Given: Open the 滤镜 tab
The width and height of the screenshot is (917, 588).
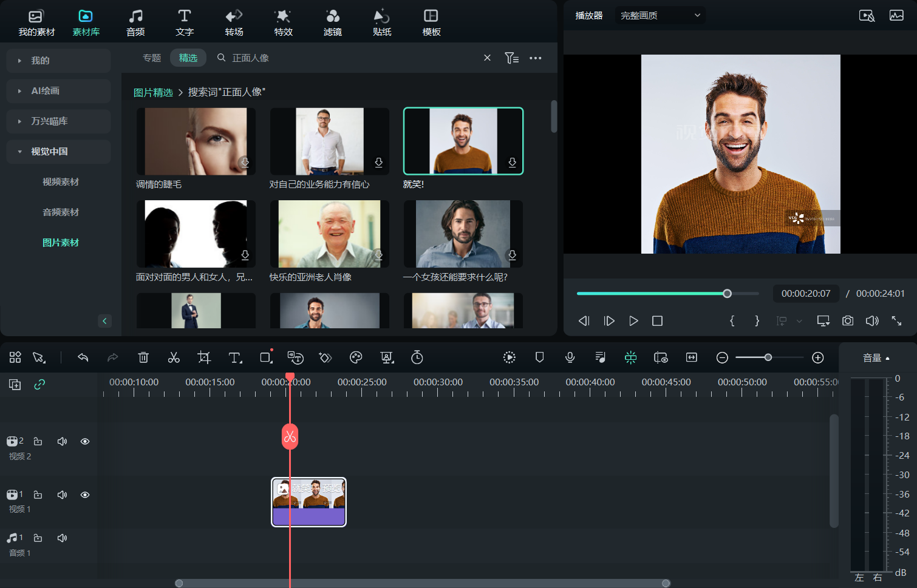Looking at the screenshot, I should [x=332, y=22].
